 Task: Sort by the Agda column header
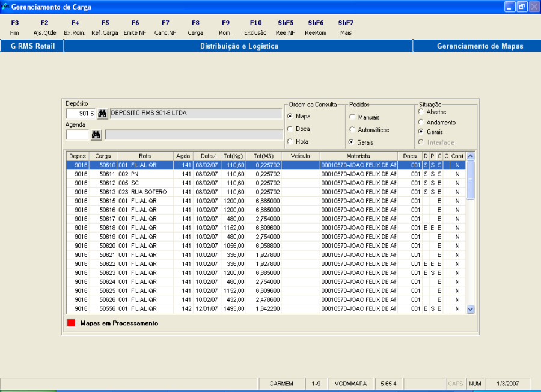[183, 156]
